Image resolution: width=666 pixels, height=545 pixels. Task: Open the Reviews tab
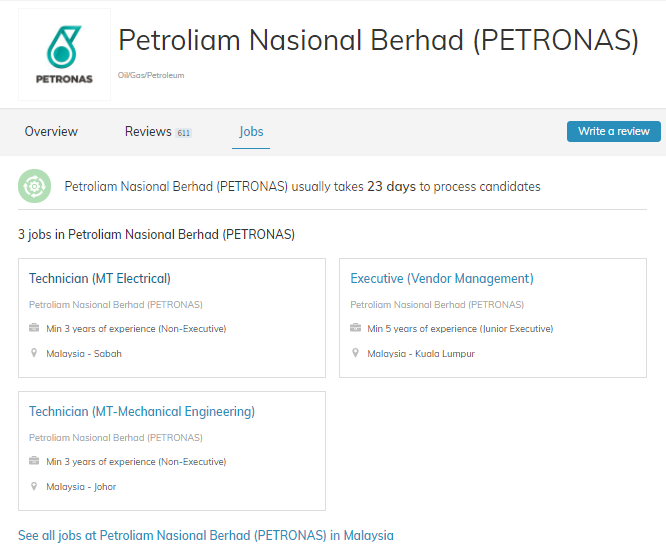(148, 132)
